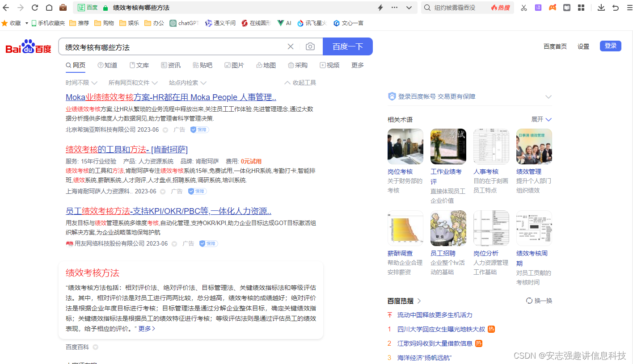633x364 pixels.
Task: Open the browser hamburger main menu
Action: click(x=629, y=8)
